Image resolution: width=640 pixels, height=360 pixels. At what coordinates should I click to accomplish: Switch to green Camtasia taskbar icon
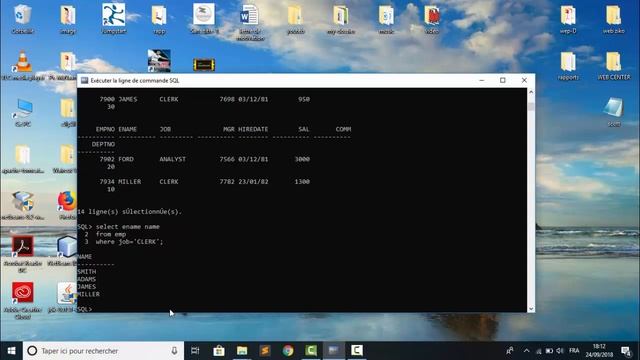click(311, 351)
